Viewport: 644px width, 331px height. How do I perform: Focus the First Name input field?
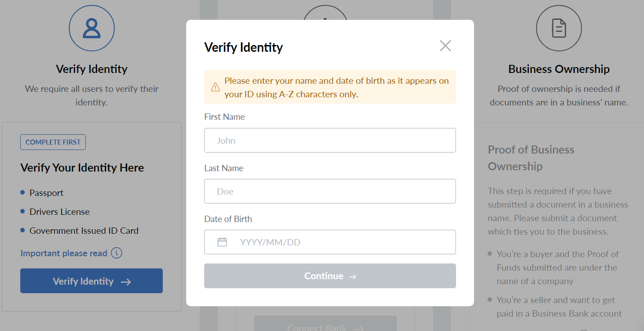(x=330, y=141)
